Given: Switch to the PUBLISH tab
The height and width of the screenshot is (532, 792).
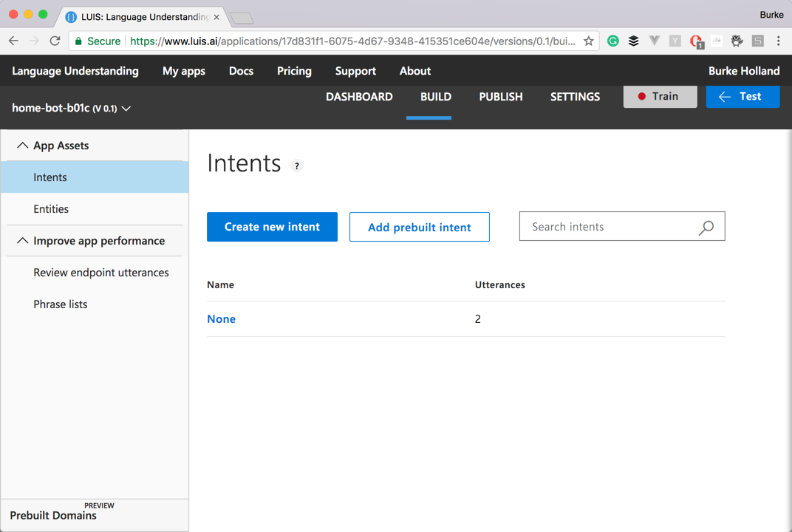Looking at the screenshot, I should pyautogui.click(x=501, y=97).
